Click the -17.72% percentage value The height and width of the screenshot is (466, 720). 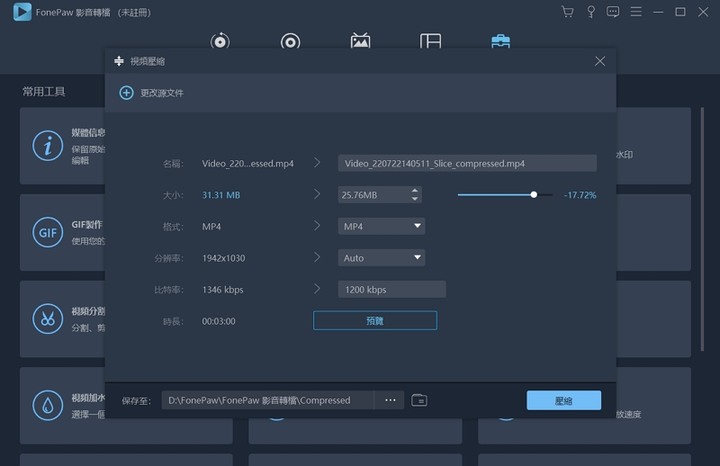pyautogui.click(x=580, y=195)
